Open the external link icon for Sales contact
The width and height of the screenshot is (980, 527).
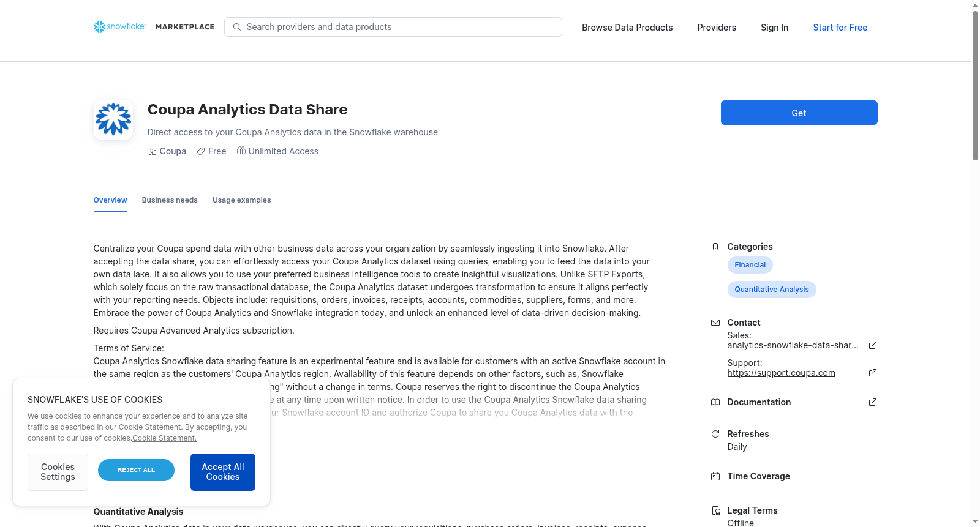pyautogui.click(x=873, y=345)
